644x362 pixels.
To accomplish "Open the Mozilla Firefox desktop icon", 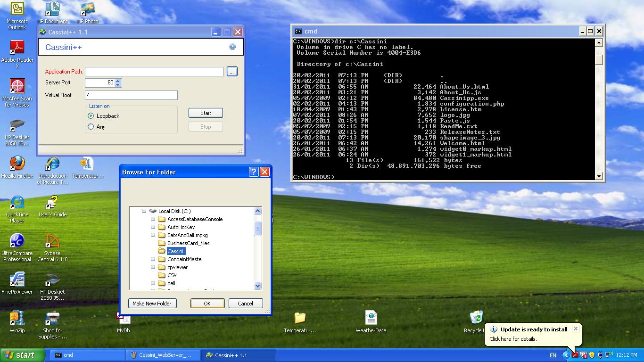I will point(17,164).
